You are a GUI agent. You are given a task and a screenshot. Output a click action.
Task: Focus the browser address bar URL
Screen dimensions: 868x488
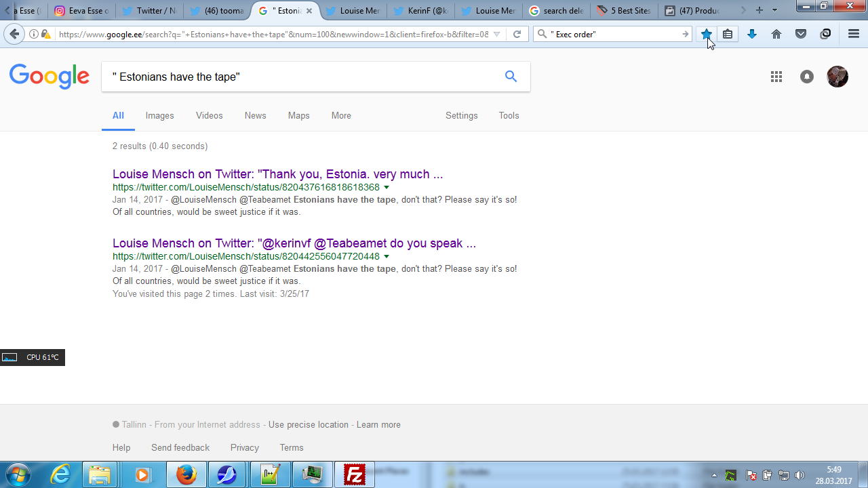[273, 34]
